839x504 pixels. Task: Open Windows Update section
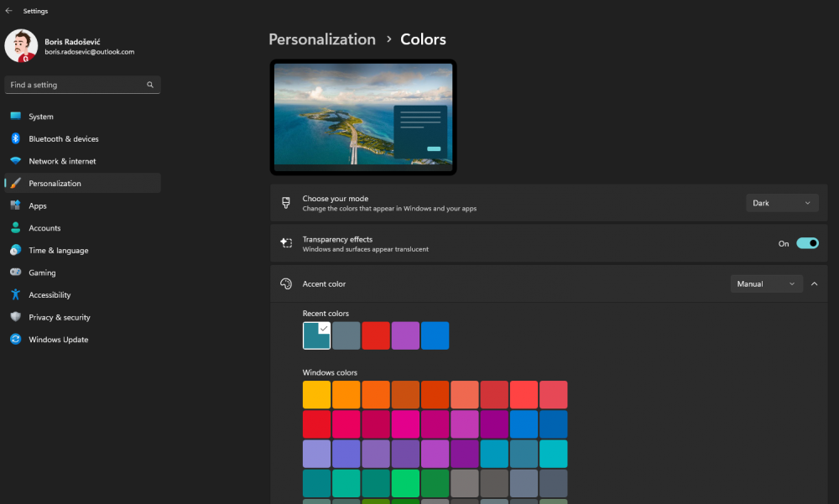click(82, 339)
